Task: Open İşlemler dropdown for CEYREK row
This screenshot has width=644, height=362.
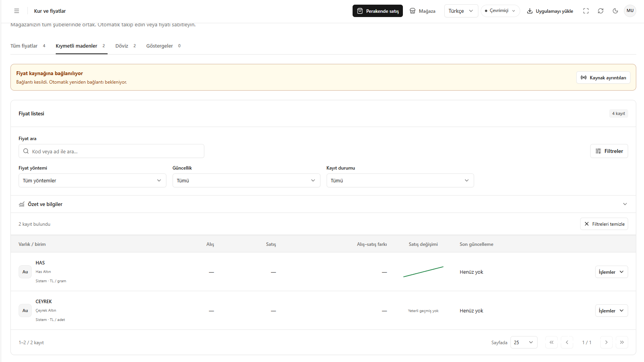Action: [611, 311]
